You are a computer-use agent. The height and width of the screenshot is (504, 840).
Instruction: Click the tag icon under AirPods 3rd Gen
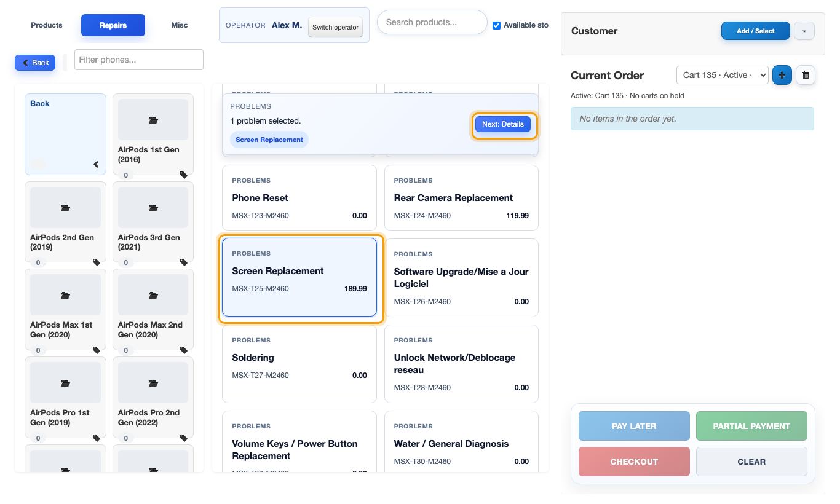pos(184,262)
